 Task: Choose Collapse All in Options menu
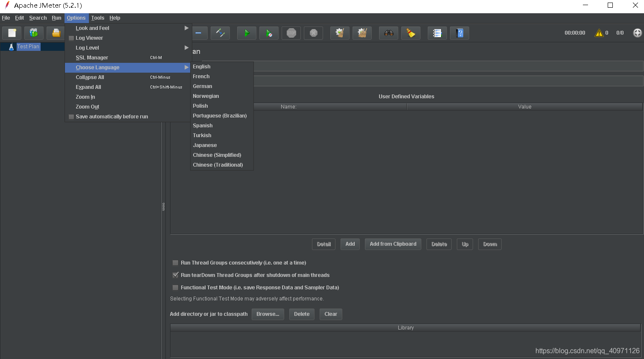[127, 77]
